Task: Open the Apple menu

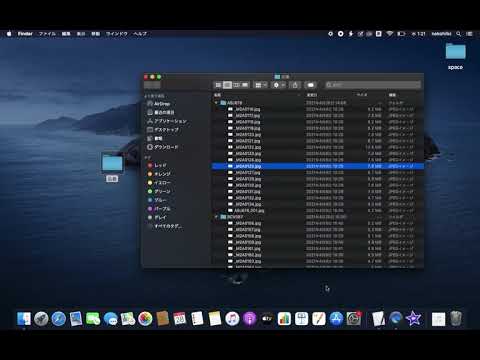Action: click(x=9, y=34)
